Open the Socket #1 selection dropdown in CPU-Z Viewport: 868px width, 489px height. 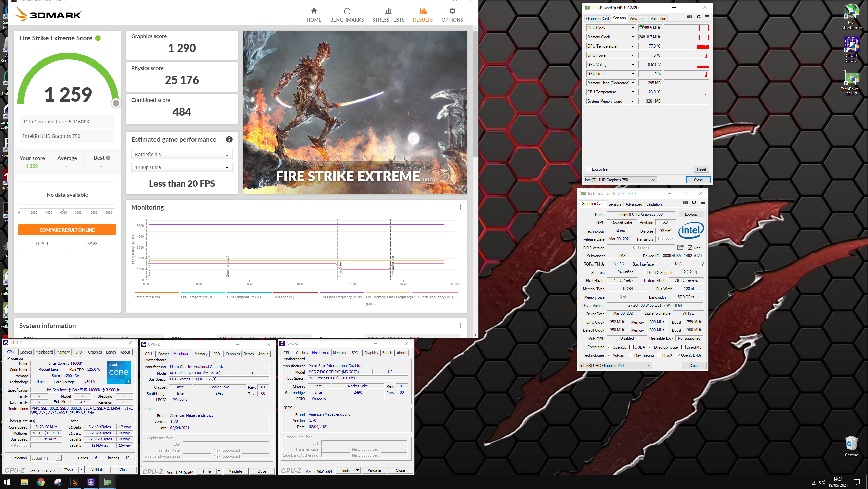(46, 458)
